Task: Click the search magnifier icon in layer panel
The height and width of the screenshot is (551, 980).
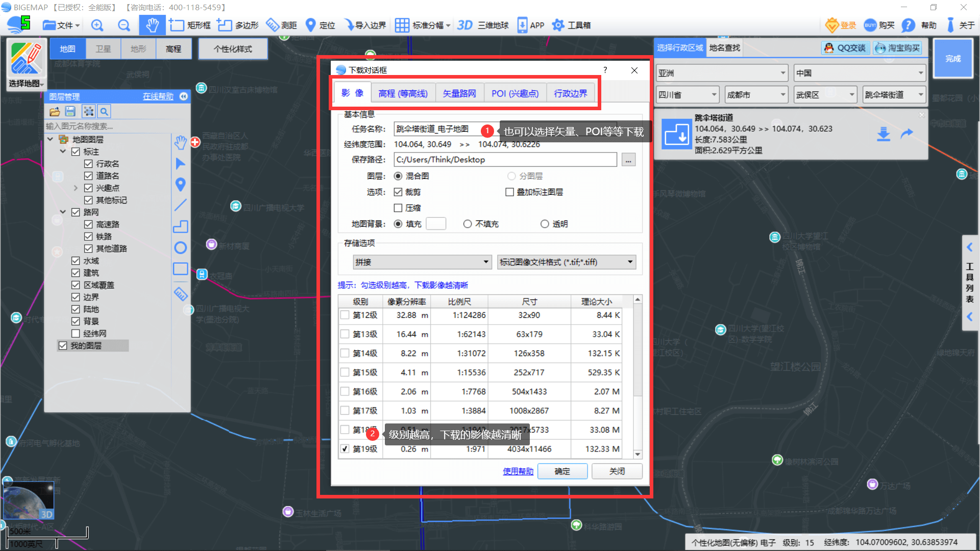Action: tap(104, 111)
